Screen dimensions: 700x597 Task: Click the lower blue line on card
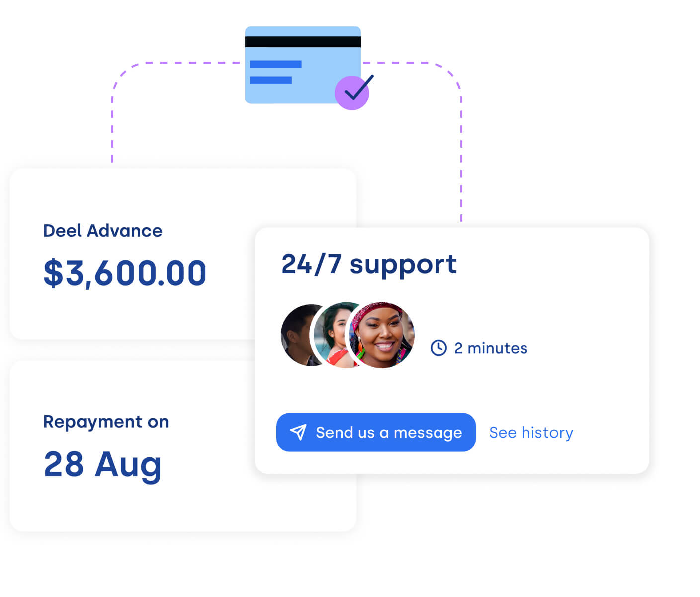tap(270, 80)
